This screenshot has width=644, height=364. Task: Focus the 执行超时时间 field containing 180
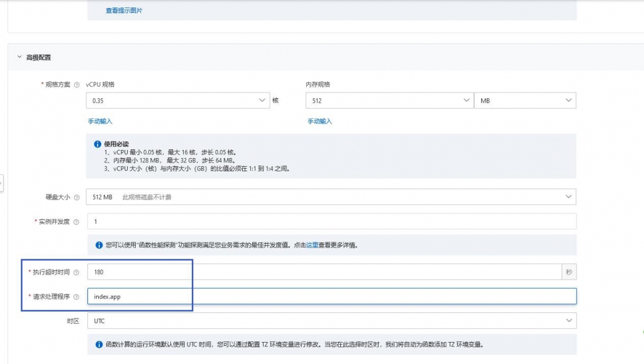click(x=325, y=272)
